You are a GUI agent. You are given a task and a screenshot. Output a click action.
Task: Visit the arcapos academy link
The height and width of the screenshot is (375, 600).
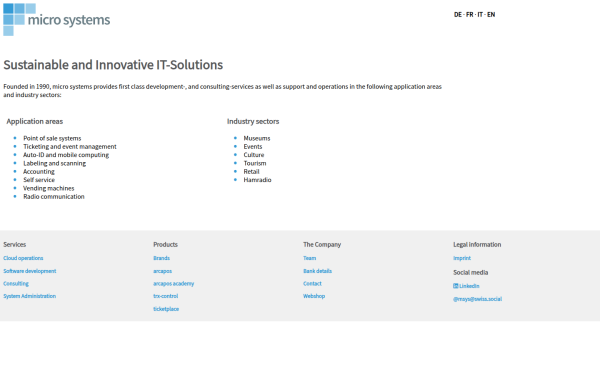pyautogui.click(x=174, y=284)
